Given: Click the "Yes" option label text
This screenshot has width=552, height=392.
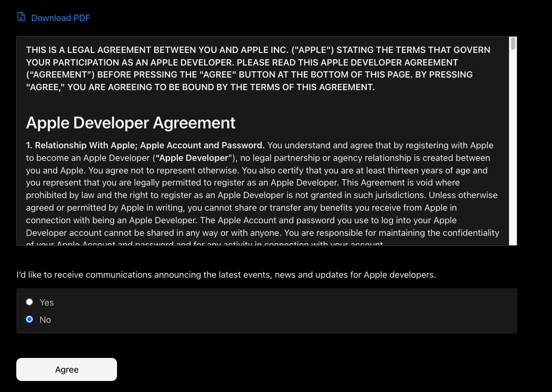Looking at the screenshot, I should coord(47,302).
